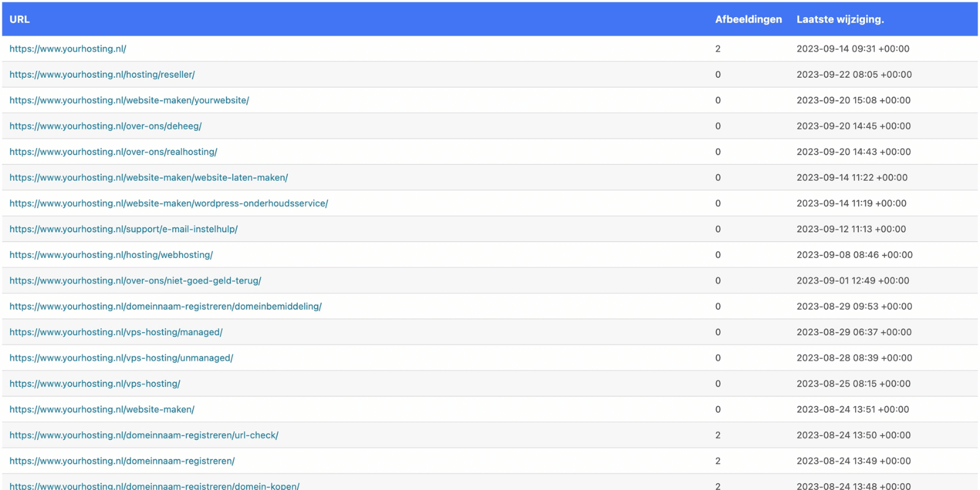Click the Laatste wijziging column header

click(840, 20)
